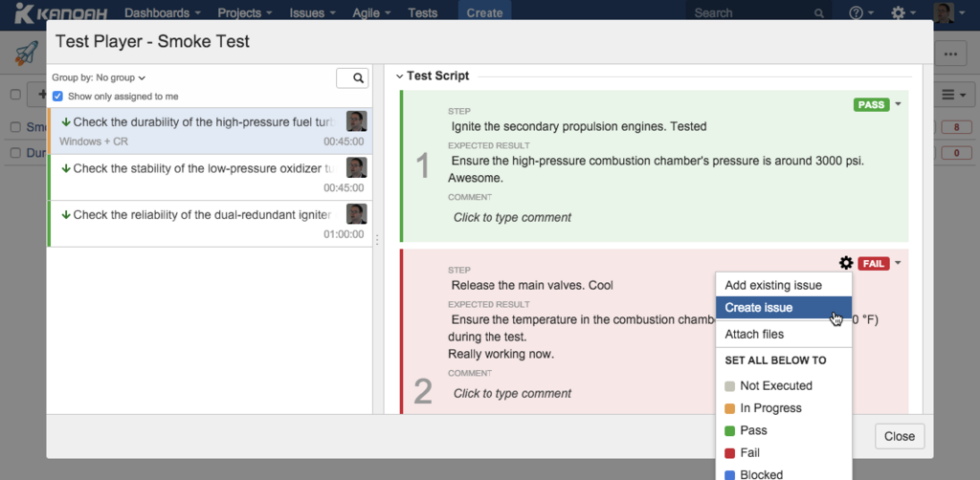Click the magnifier in test player search box

pyautogui.click(x=358, y=78)
